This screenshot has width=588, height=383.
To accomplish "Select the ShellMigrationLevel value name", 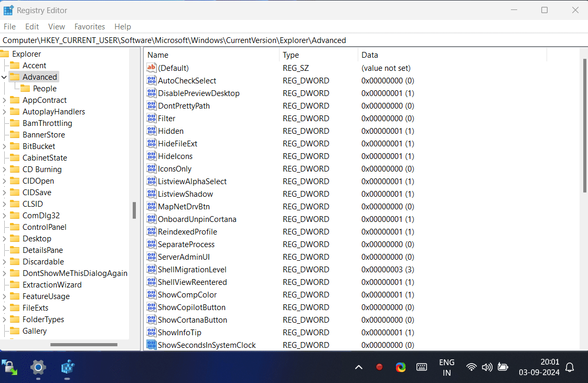I will (x=192, y=269).
